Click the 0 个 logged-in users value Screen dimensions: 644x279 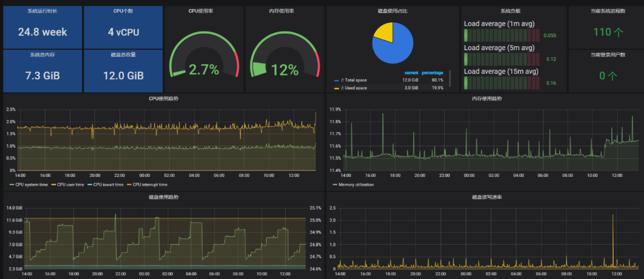(608, 76)
